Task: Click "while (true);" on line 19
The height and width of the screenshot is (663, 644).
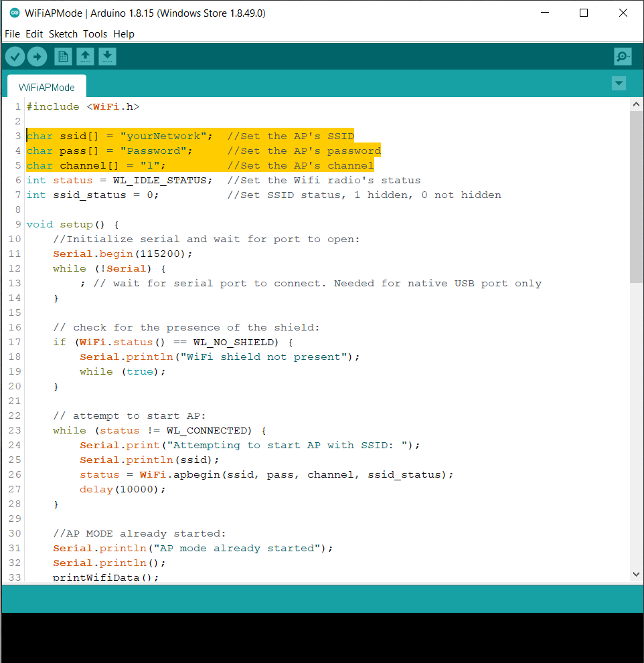Action: [123, 372]
